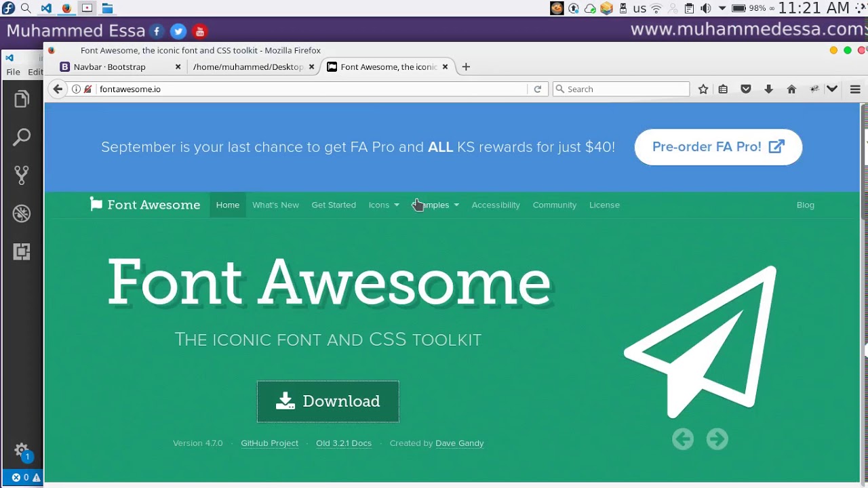Open Firefox downloads arrow icon
The image size is (868, 488).
coord(768,89)
